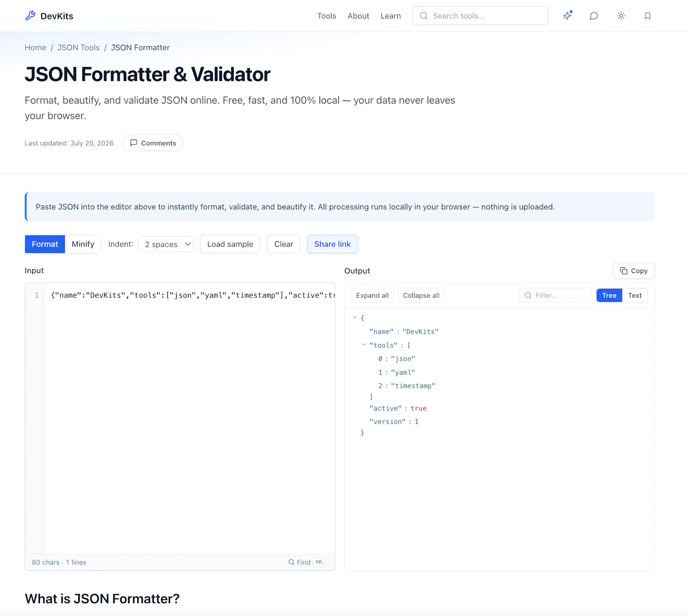Switch output to Text view
Viewport: 688px width, 616px height.
click(635, 295)
